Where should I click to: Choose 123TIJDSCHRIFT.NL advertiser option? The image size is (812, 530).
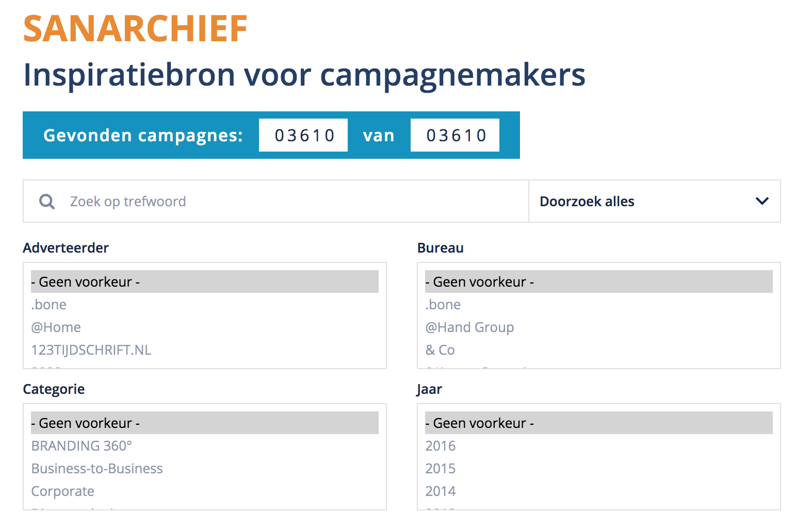[91, 350]
